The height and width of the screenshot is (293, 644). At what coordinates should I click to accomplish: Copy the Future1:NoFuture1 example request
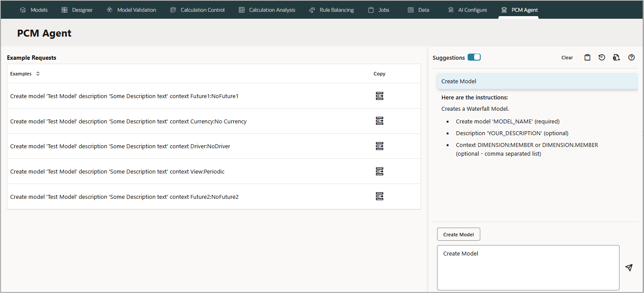(379, 96)
